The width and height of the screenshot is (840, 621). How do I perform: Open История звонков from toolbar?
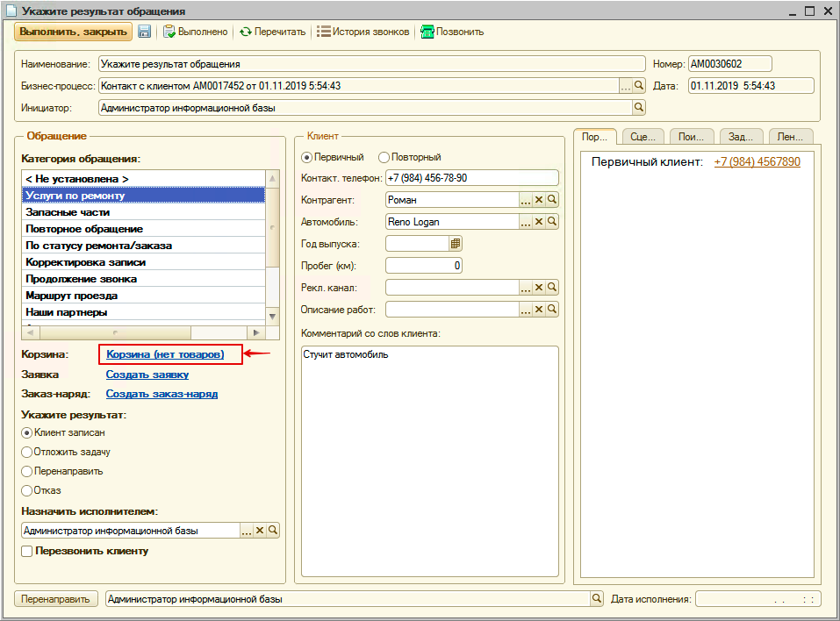point(363,32)
